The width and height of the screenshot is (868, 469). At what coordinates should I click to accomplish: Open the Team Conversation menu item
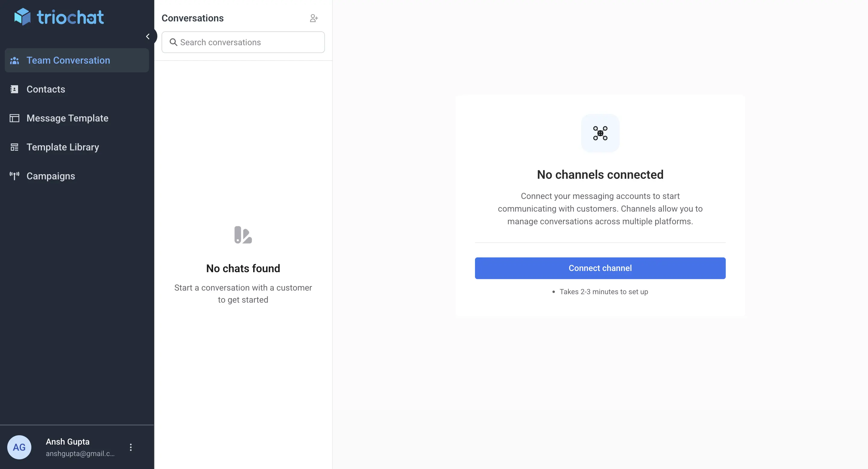pos(68,60)
